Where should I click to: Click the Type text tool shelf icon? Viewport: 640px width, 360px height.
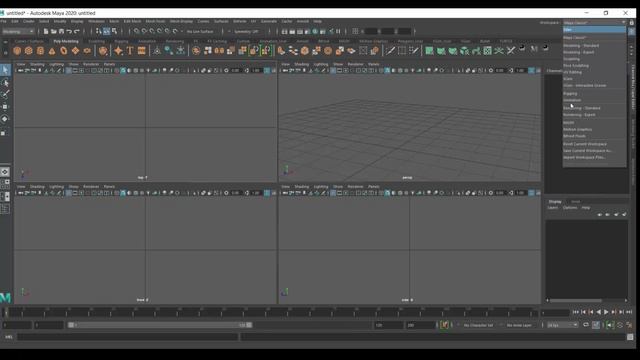(130, 51)
